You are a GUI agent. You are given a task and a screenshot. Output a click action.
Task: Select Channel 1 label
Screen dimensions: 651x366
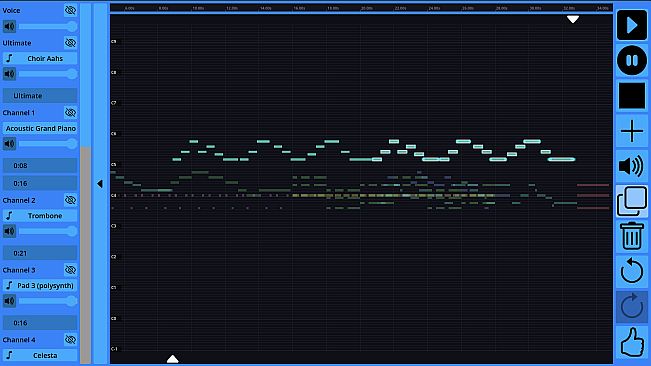pos(19,112)
